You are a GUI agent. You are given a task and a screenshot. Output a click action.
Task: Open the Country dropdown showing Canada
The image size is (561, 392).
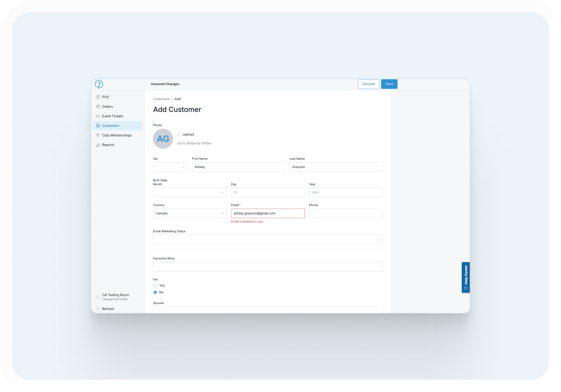pos(190,213)
